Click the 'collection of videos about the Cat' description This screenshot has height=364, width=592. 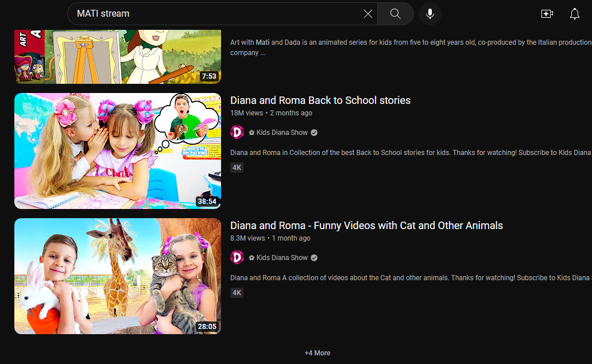(411, 277)
